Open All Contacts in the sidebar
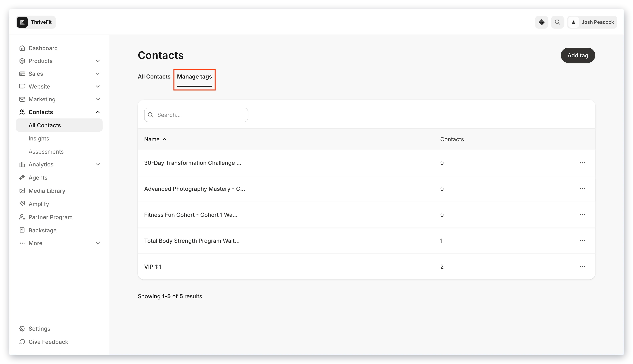The height and width of the screenshot is (364, 633). (59, 125)
